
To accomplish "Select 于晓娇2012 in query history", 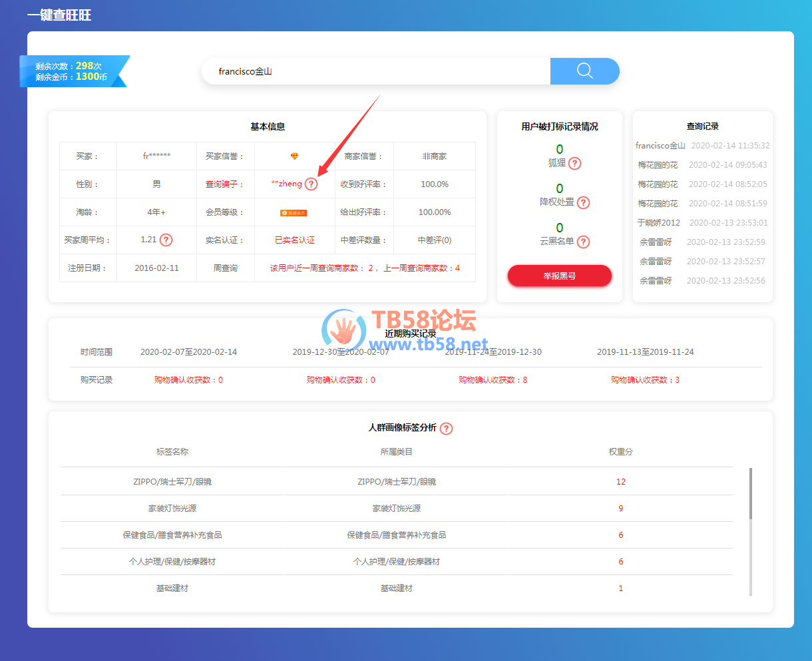I will pyautogui.click(x=658, y=223).
